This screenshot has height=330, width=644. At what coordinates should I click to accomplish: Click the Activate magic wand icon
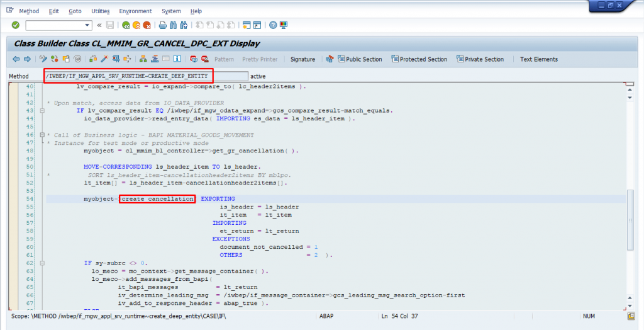(104, 59)
